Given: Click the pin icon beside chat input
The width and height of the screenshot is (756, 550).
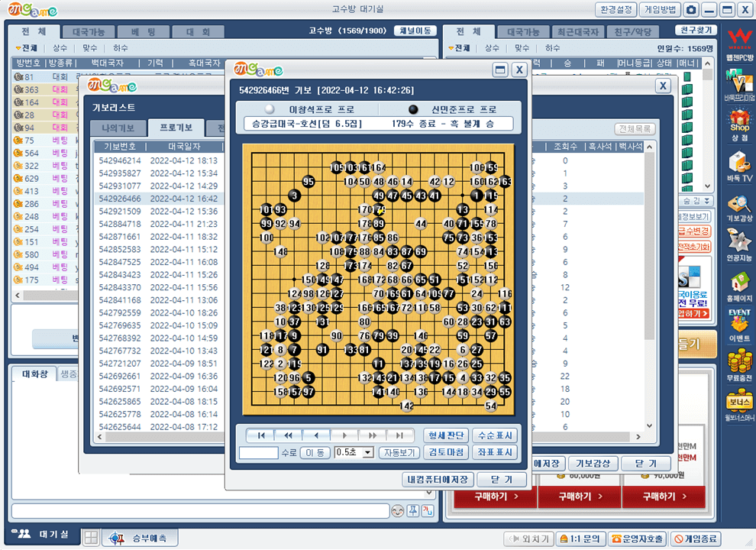Looking at the screenshot, I should click(413, 511).
